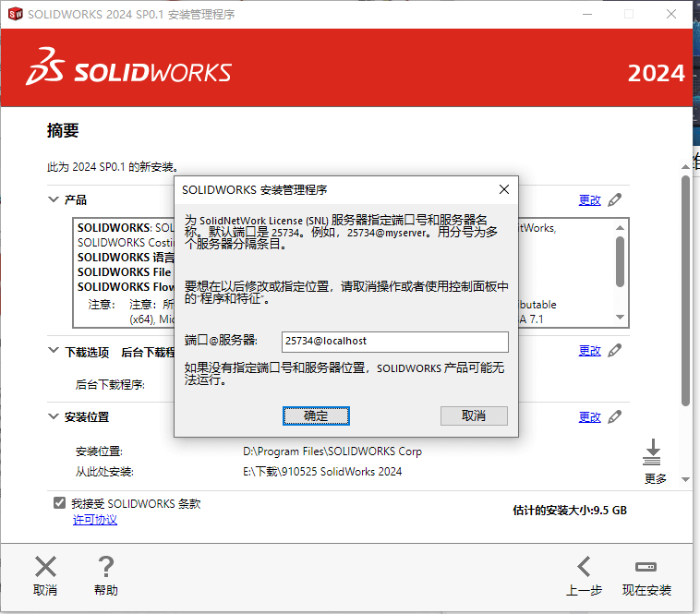Click the bottom 取消 X icon
The height and width of the screenshot is (614, 700).
coord(45,567)
